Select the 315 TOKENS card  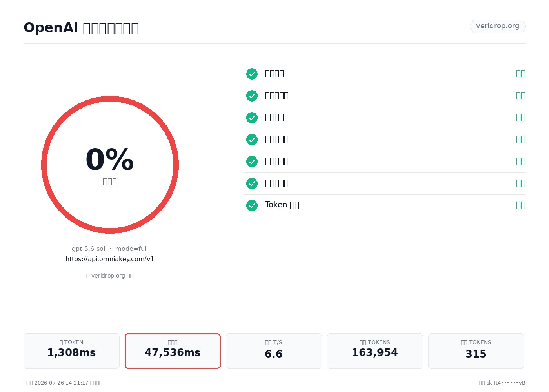476,351
